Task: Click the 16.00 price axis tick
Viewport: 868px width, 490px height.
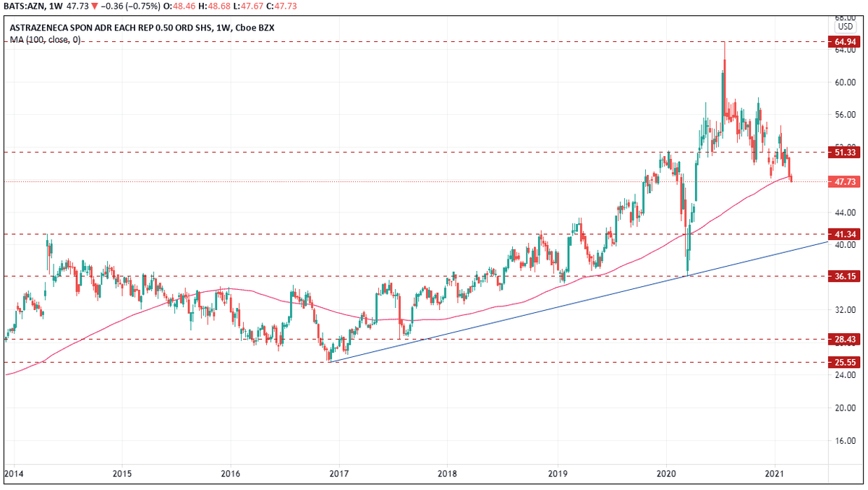Action: pyautogui.click(x=846, y=440)
